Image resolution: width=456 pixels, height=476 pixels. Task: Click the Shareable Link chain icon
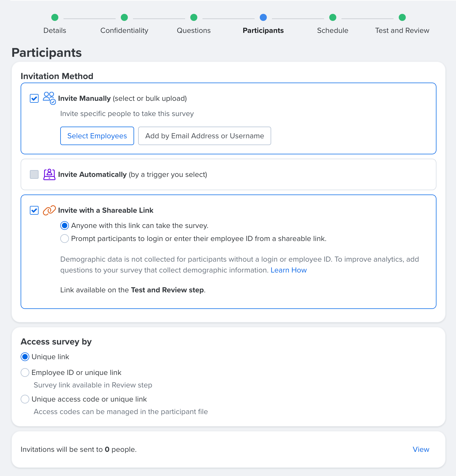49,210
